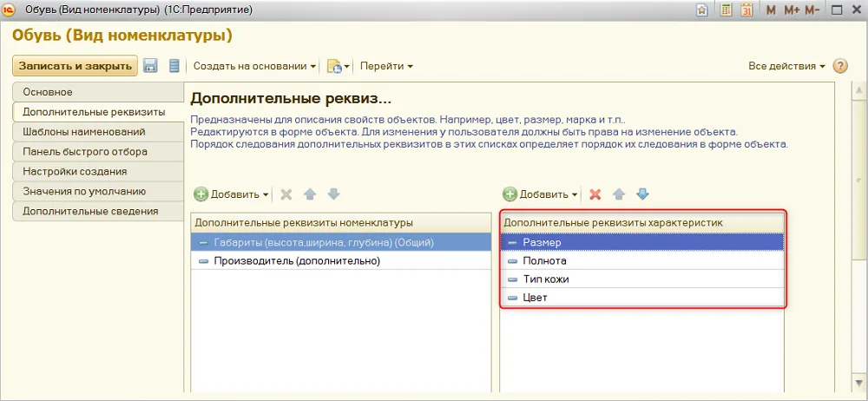Click the Дополнительные реквизиты характеристик column header
The width and height of the screenshot is (868, 401).
point(642,223)
